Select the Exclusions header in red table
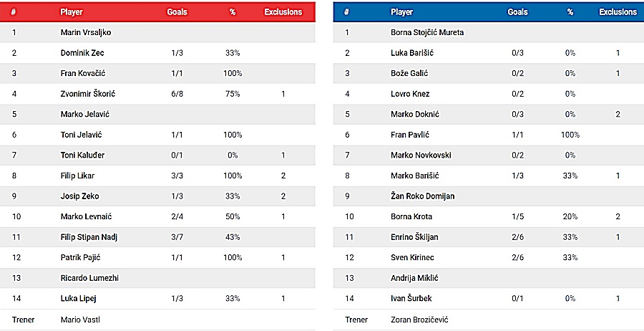The width and height of the screenshot is (644, 331). 283,12
